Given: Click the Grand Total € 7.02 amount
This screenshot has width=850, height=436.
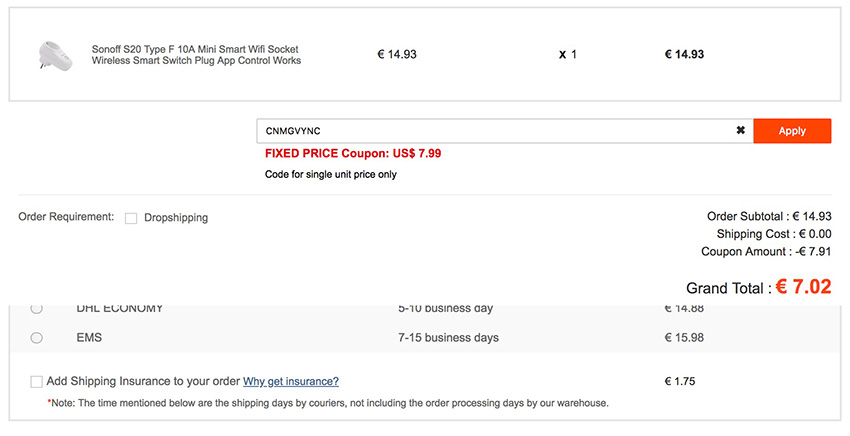Looking at the screenshot, I should pos(805,287).
